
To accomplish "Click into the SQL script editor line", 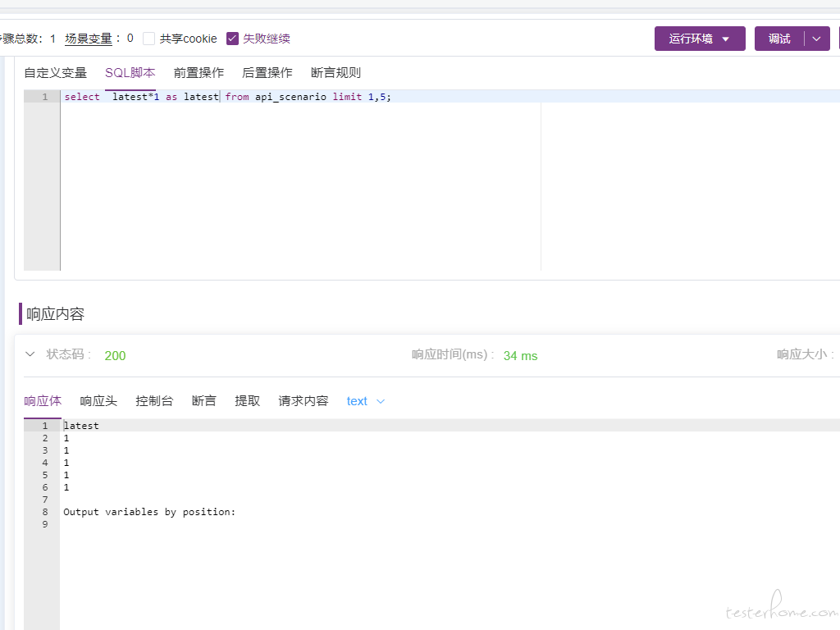I will point(450,97).
